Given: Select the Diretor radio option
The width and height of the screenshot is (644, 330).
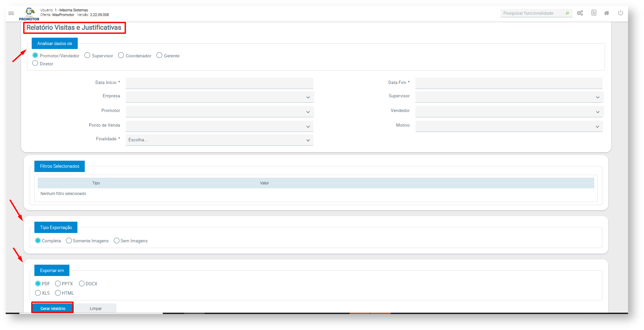Looking at the screenshot, I should click(35, 63).
